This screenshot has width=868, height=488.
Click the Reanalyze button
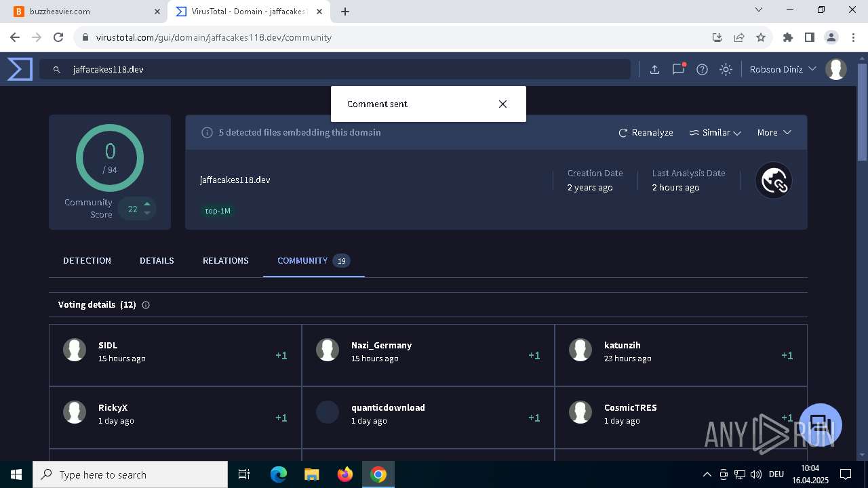[x=646, y=132]
